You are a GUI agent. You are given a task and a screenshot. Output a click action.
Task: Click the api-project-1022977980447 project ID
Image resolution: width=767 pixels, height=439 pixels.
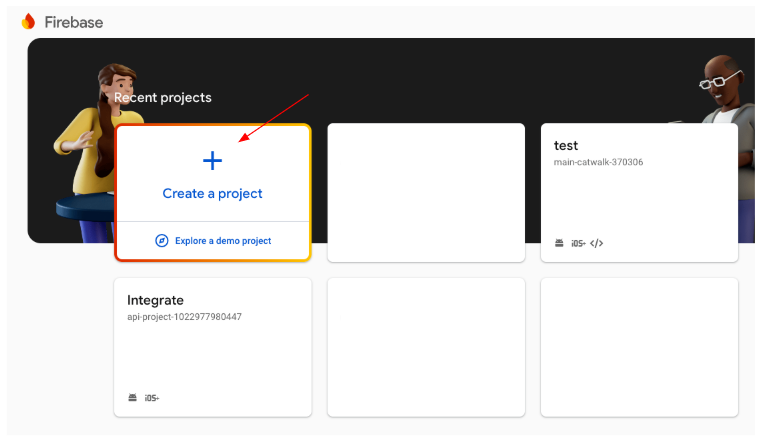tap(184, 317)
